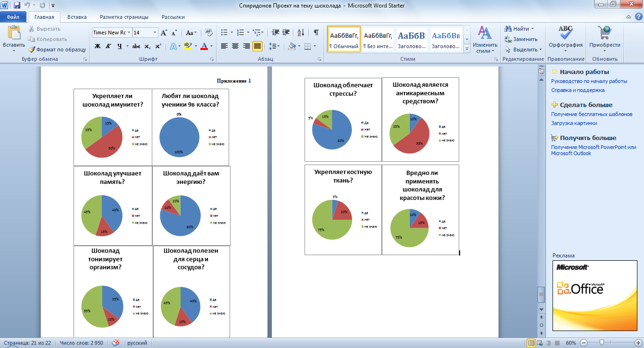
Task: Click the zoom slider in status bar
Action: (x=602, y=343)
